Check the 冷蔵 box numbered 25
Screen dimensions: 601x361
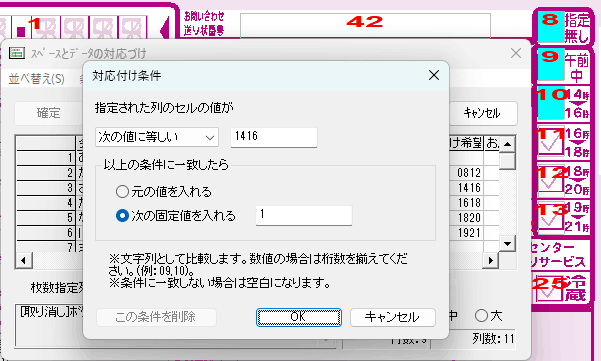pos(550,289)
